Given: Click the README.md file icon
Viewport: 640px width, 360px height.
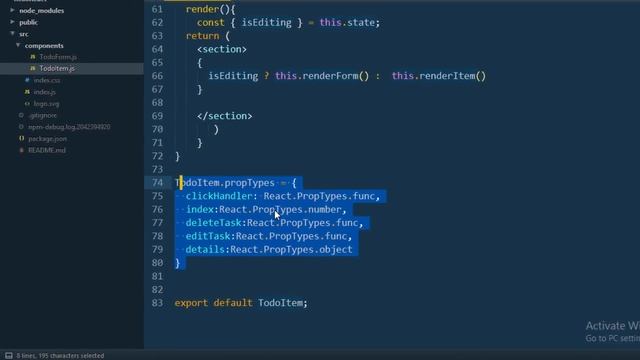Looking at the screenshot, I should (22, 150).
